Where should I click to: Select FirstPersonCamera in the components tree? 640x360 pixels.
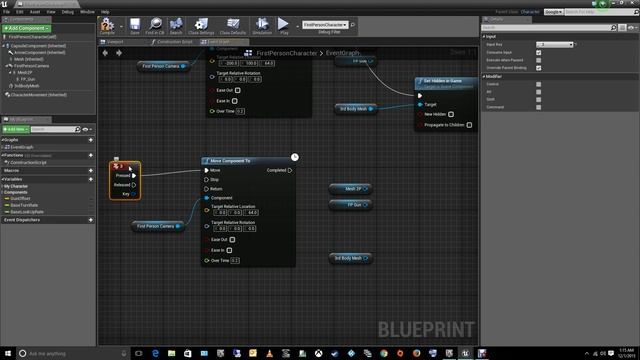(x=31, y=66)
